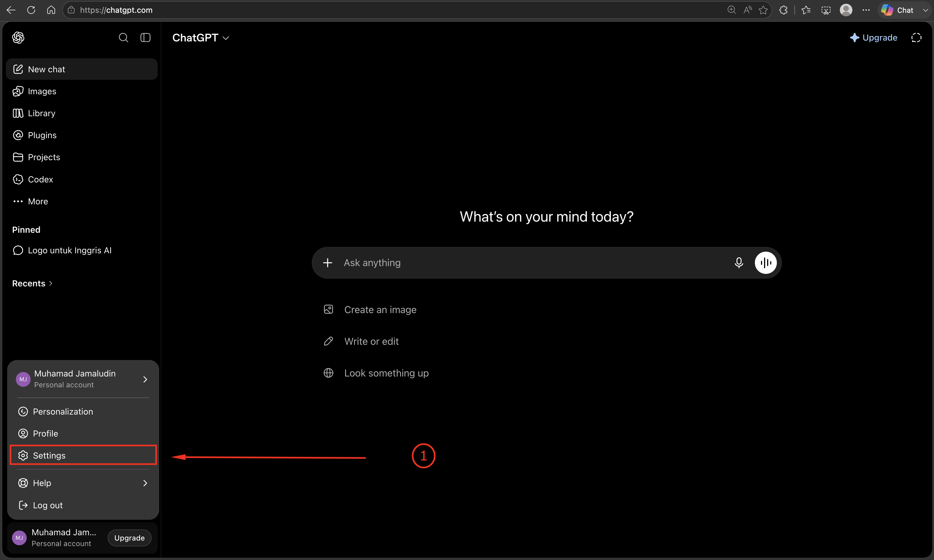
Task: Click the Upgrade button beside account name
Action: (129, 538)
